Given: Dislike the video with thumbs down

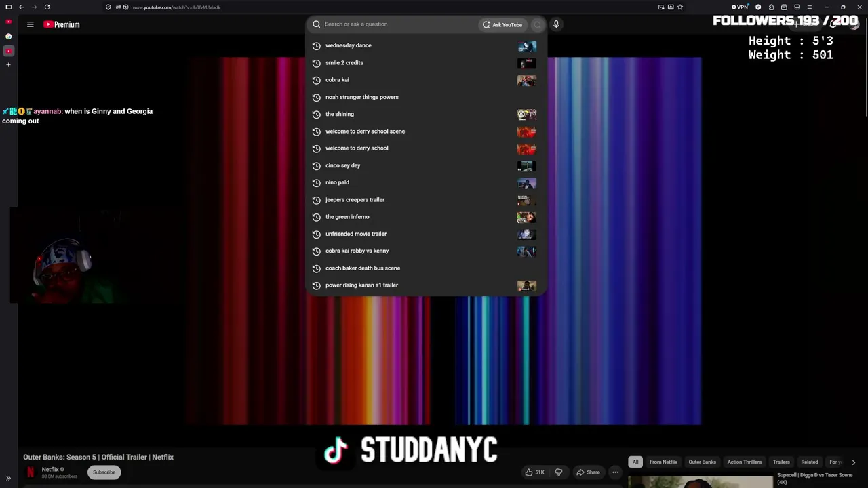Looking at the screenshot, I should coord(559,472).
